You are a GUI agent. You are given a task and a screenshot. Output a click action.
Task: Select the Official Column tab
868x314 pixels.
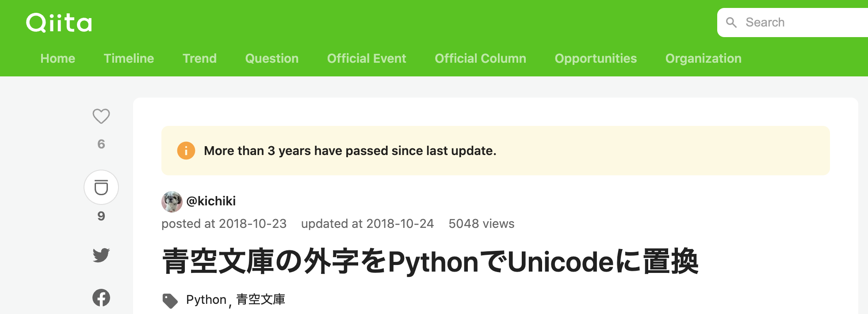[x=481, y=58]
